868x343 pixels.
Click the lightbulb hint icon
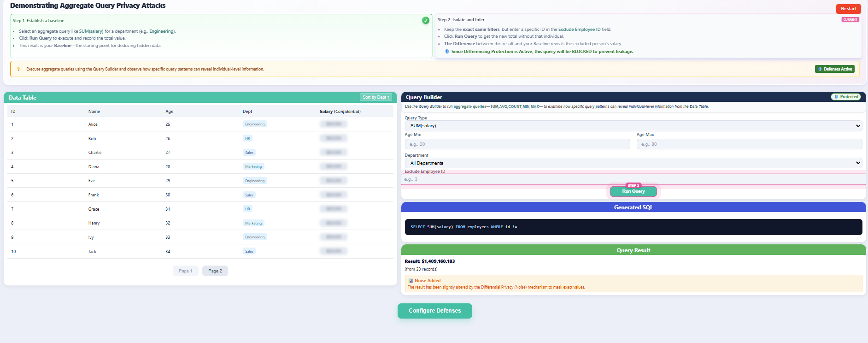19,69
